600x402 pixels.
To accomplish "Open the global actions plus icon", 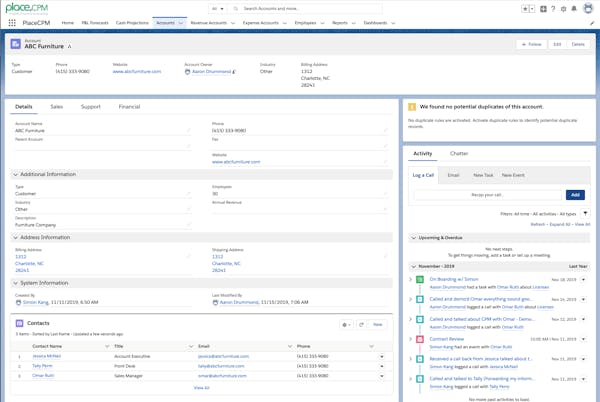I will point(543,7).
